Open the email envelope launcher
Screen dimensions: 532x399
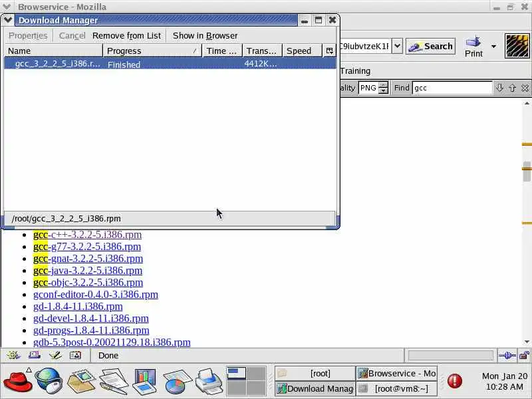(81, 381)
